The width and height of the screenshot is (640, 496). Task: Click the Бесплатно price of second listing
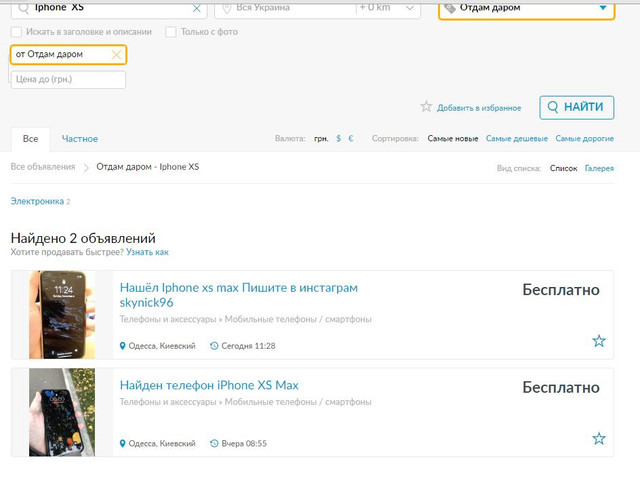point(561,387)
